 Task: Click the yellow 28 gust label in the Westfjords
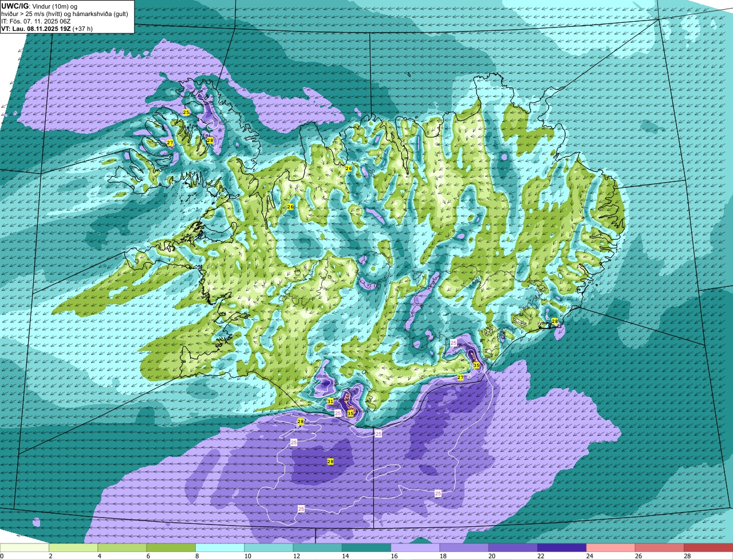point(210,140)
